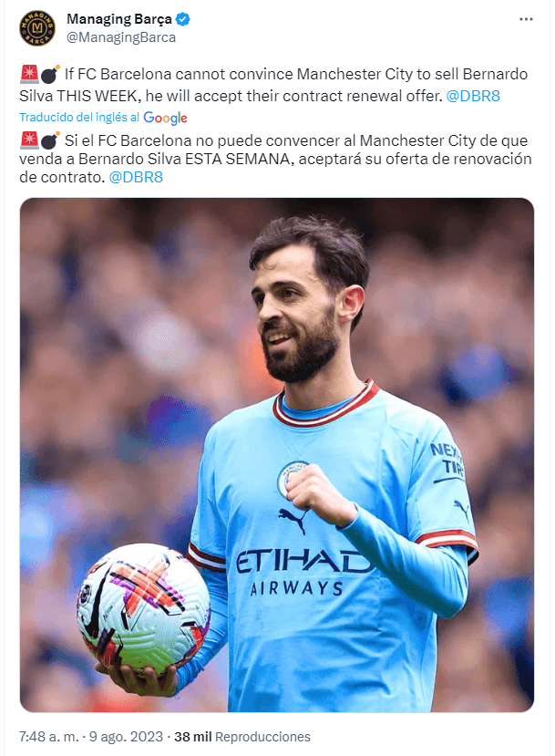Click the 7:48 a. m. timestamp
This screenshot has height=756, width=555.
(x=48, y=737)
